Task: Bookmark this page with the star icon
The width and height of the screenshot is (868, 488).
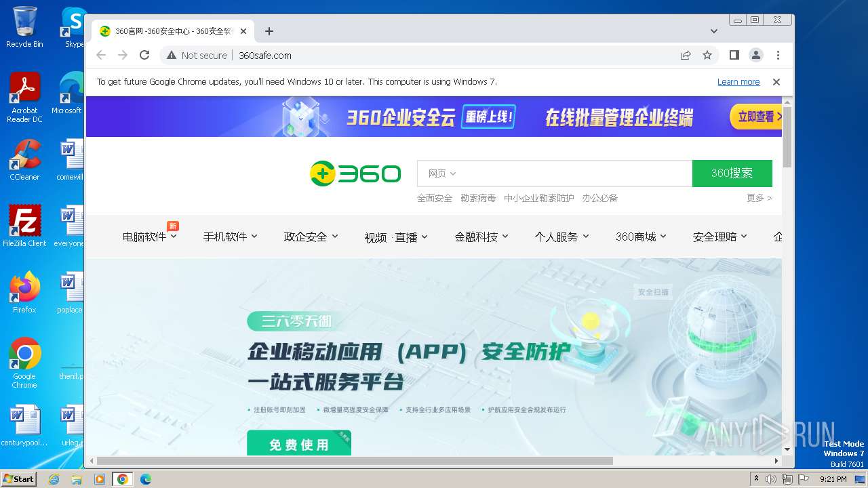Action: pyautogui.click(x=707, y=56)
